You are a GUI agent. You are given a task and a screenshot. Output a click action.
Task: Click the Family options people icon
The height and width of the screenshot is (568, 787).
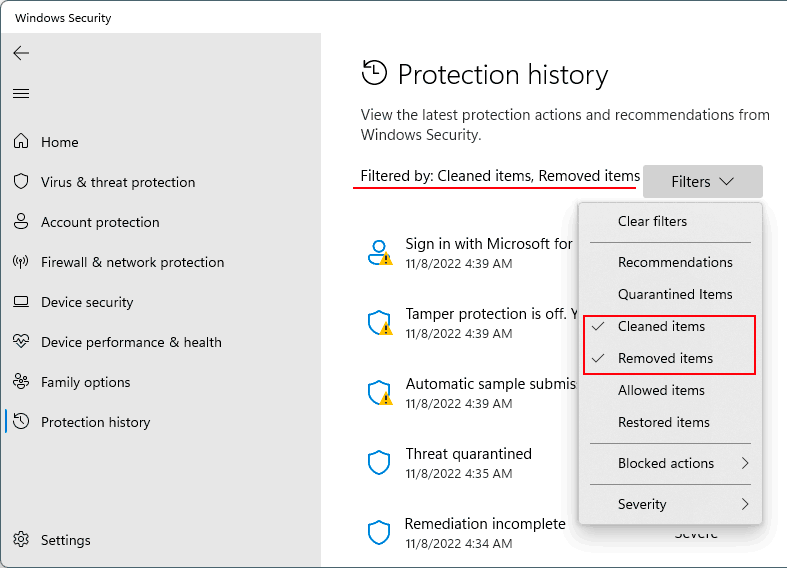(21, 382)
